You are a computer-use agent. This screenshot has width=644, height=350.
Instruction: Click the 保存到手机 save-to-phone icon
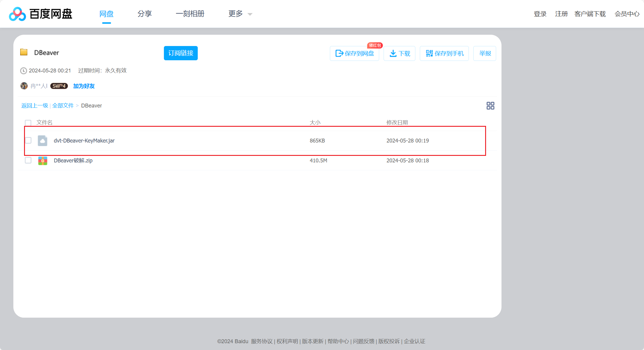[x=429, y=53]
